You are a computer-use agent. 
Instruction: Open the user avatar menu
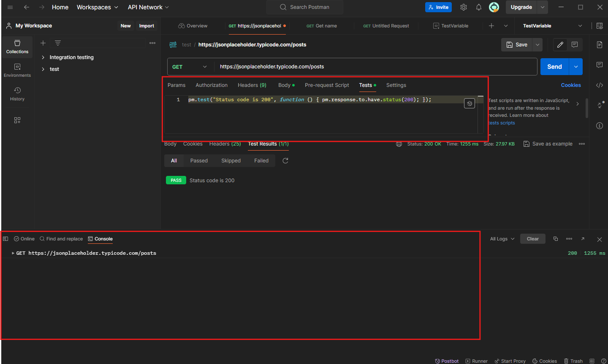494,7
